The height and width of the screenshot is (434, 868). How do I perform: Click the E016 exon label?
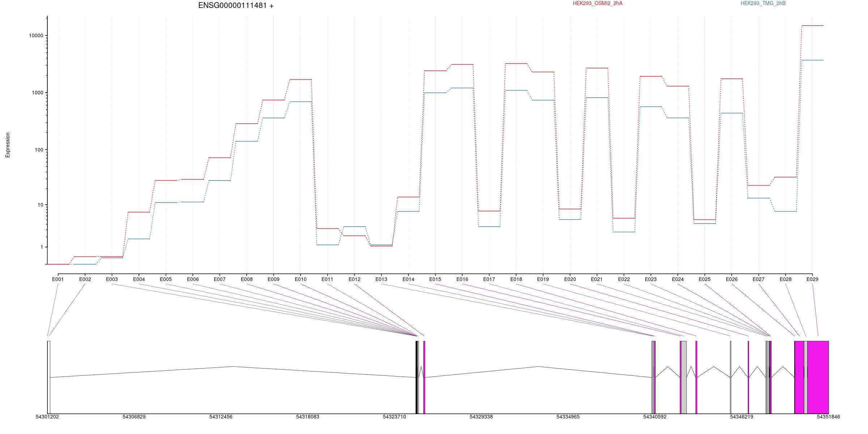point(462,279)
